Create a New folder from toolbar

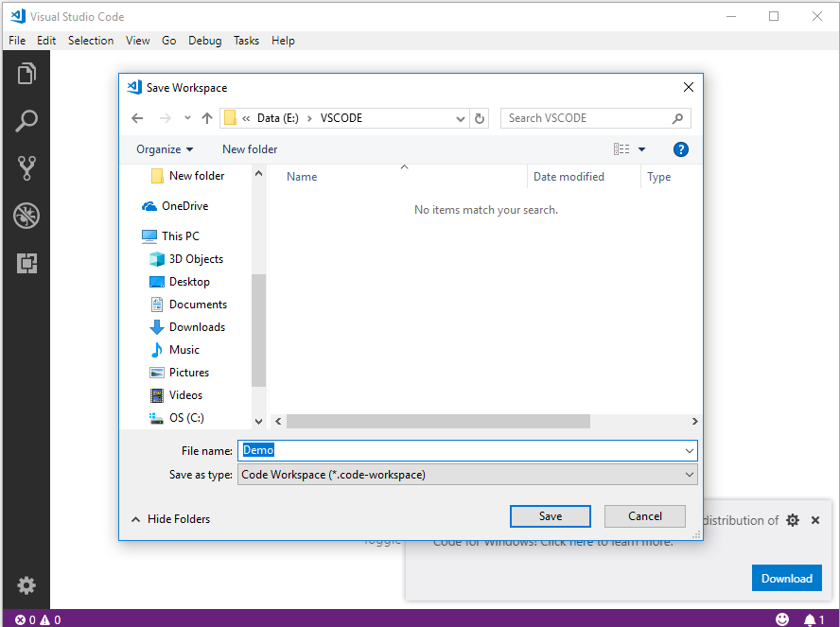tap(250, 149)
